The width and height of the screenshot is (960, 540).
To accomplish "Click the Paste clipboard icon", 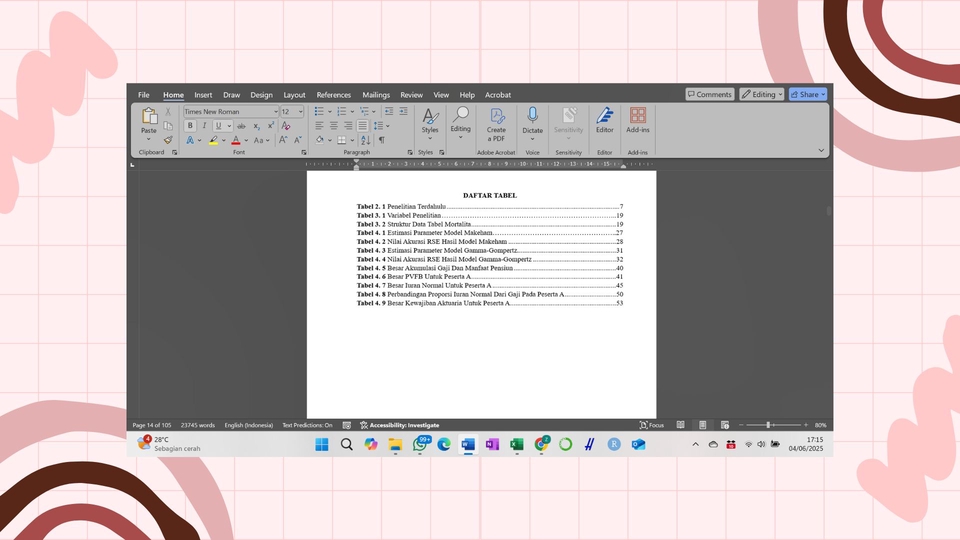I will [x=149, y=116].
